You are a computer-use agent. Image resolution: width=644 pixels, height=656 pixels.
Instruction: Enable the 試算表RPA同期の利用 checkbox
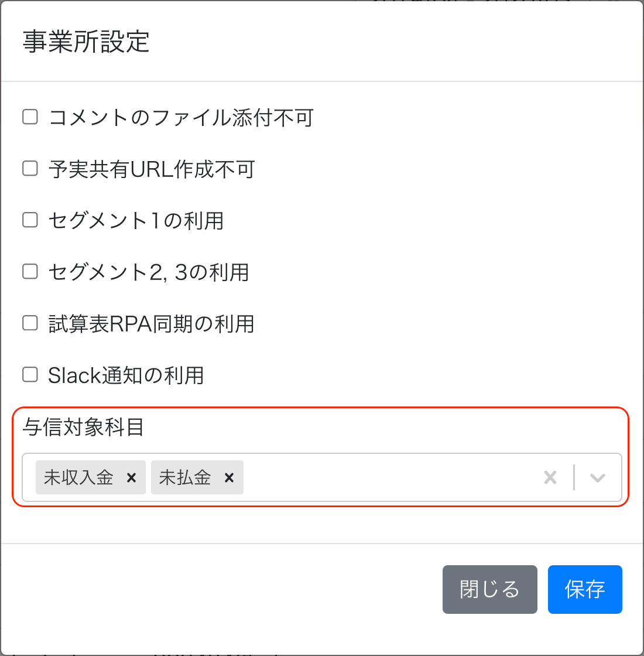click(x=30, y=323)
